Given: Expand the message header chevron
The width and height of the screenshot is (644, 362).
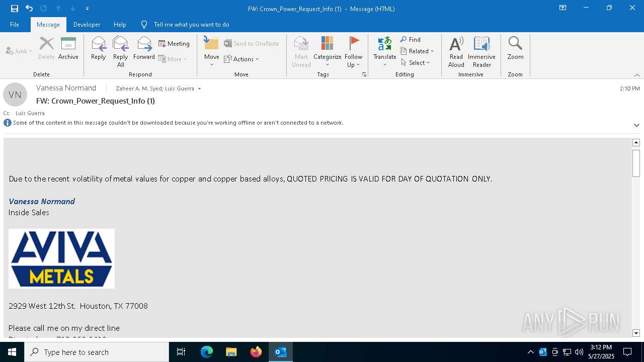Looking at the screenshot, I should pos(636,125).
